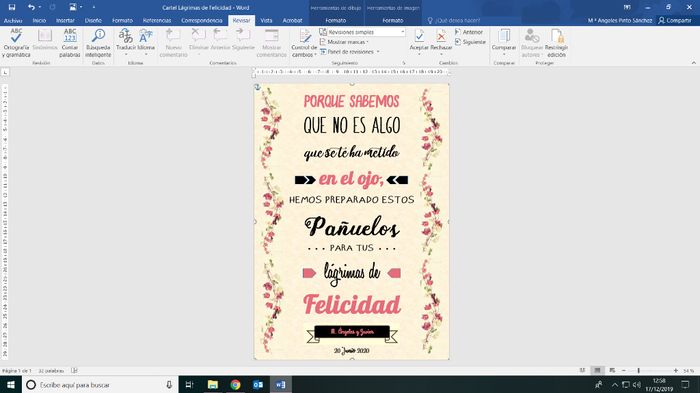Click the Traducir translate icon
This screenshot has width=700, height=393.
click(x=125, y=36)
